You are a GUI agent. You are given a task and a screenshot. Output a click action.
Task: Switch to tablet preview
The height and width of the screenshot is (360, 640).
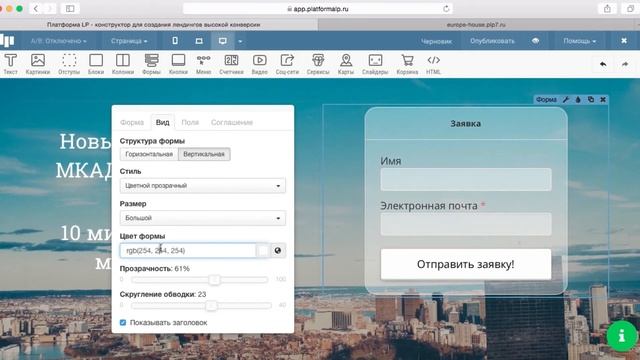coord(199,41)
